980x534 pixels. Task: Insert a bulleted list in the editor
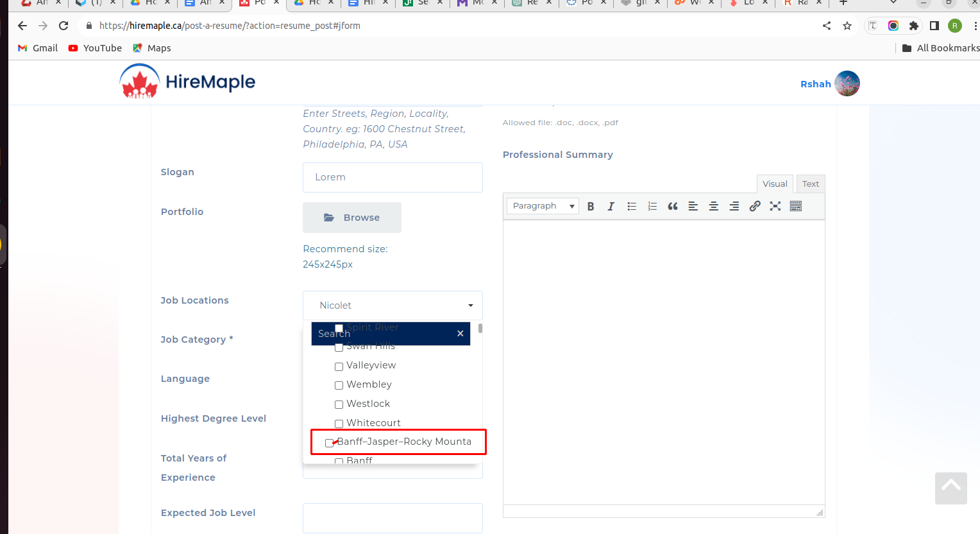[632, 206]
